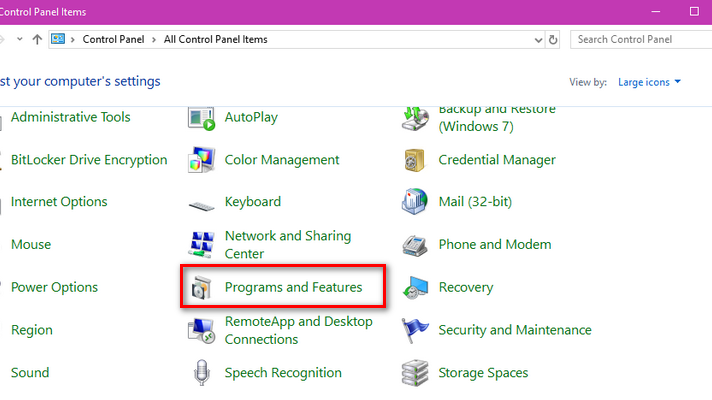Open the Recovery icon

tap(415, 287)
